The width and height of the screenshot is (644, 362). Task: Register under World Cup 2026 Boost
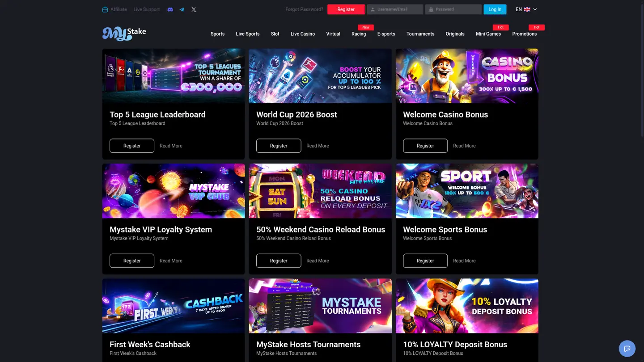(x=279, y=146)
